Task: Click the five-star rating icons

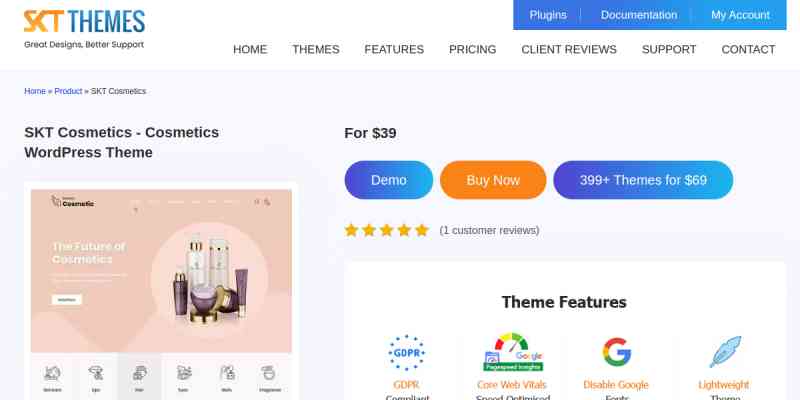Action: point(387,230)
